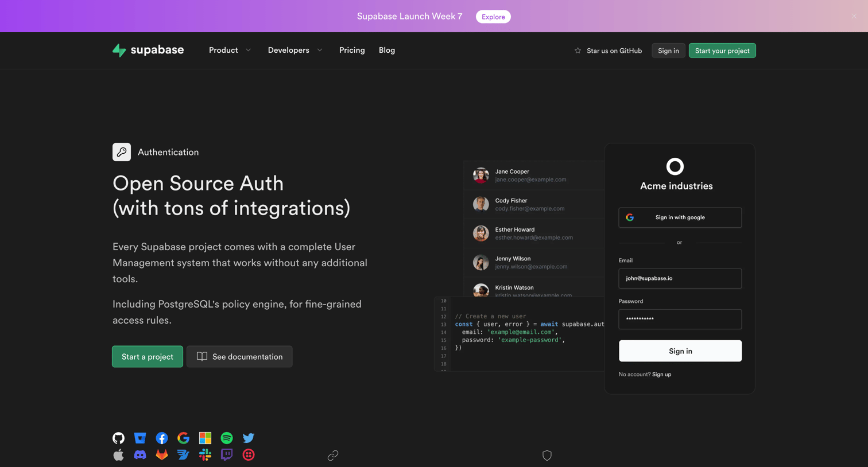Viewport: 868px width, 467px height.
Task: Click Star us on GitHub
Action: click(x=614, y=50)
